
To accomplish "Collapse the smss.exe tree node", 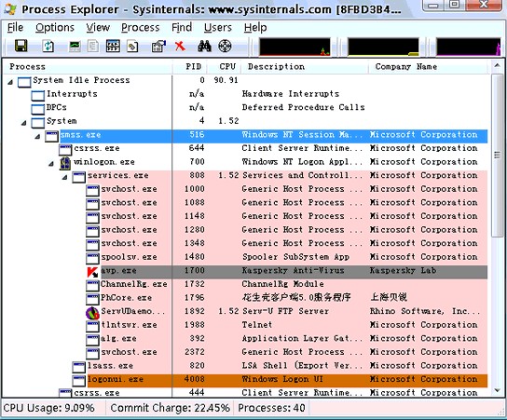I will coord(38,136).
